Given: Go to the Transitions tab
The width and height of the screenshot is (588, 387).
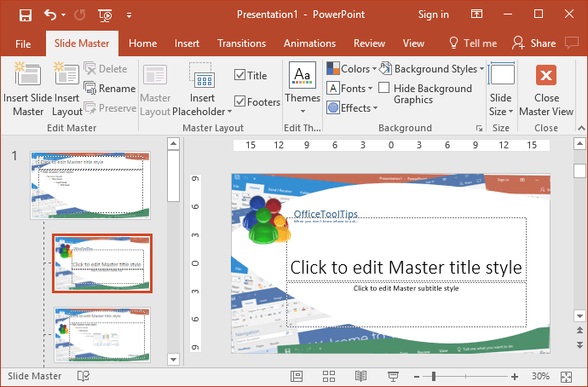Looking at the screenshot, I should click(x=241, y=43).
